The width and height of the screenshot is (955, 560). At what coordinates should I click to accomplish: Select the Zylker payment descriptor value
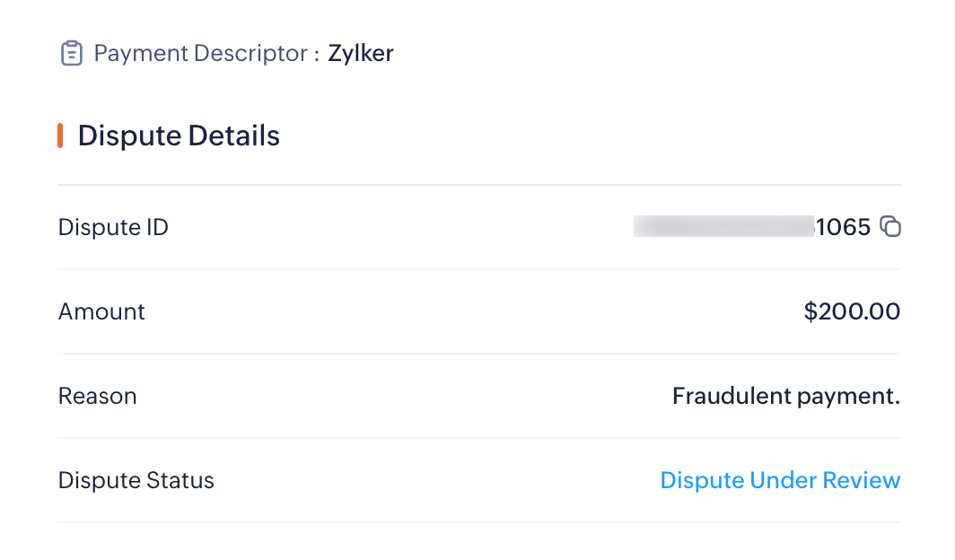pyautogui.click(x=361, y=54)
